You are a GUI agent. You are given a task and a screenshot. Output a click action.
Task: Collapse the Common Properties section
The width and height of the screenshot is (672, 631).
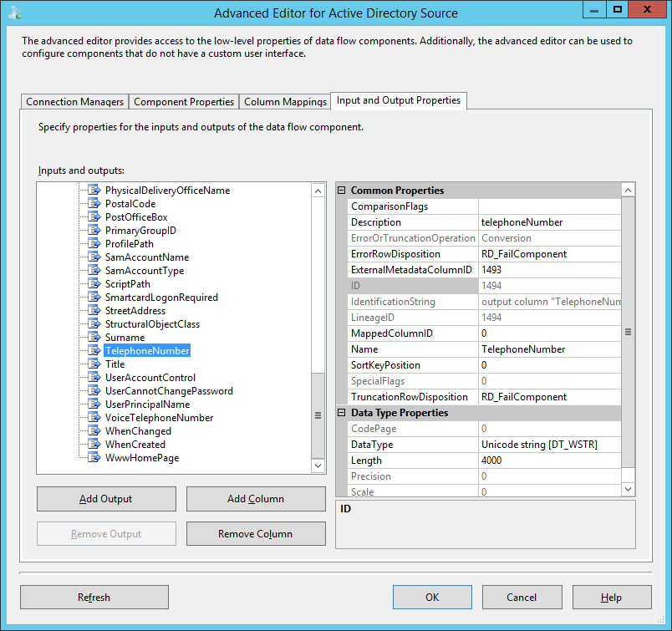click(x=342, y=190)
